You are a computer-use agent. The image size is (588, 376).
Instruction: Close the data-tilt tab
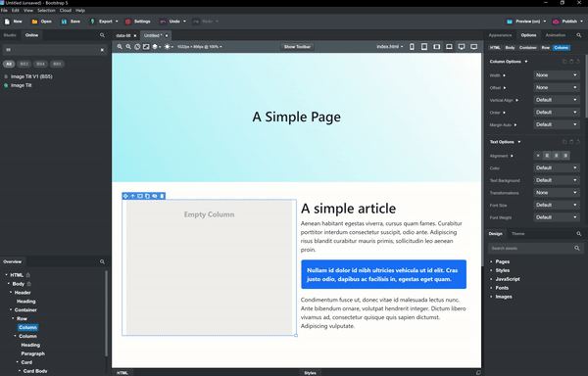pos(135,35)
